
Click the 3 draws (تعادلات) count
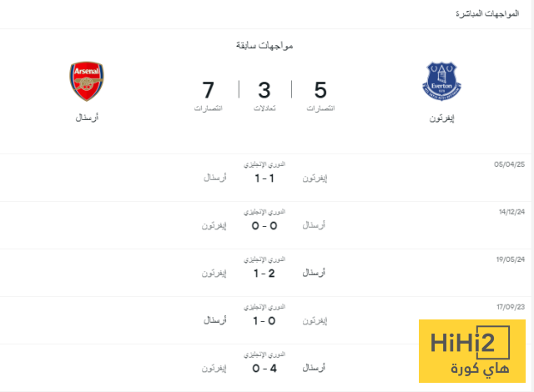(264, 89)
